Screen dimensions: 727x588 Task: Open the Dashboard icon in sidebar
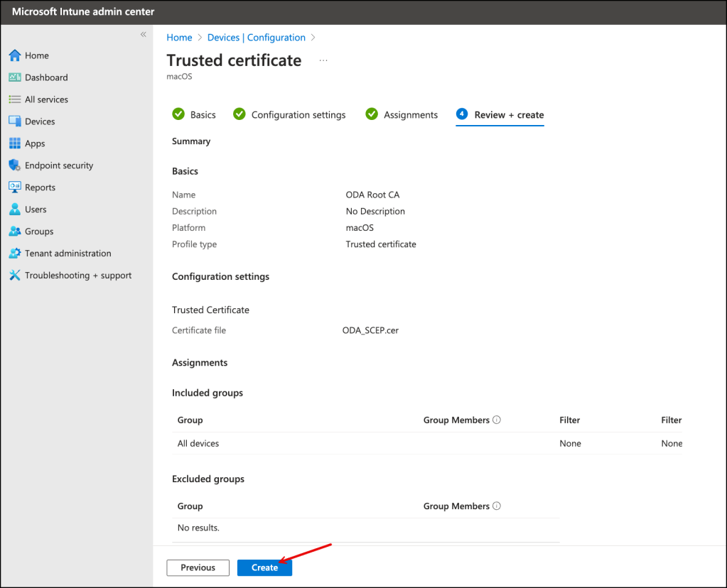[x=15, y=77]
